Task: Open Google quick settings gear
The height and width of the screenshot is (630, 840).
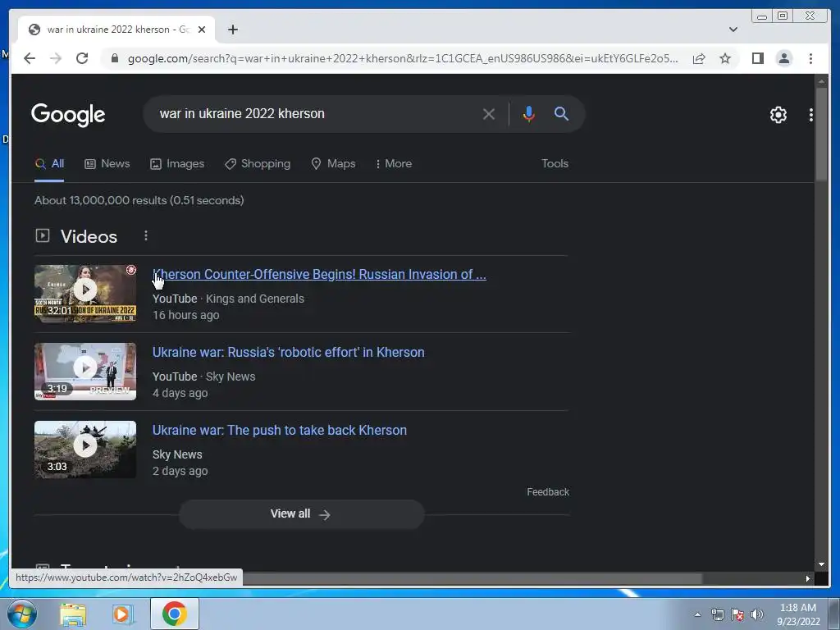Action: pos(778,115)
